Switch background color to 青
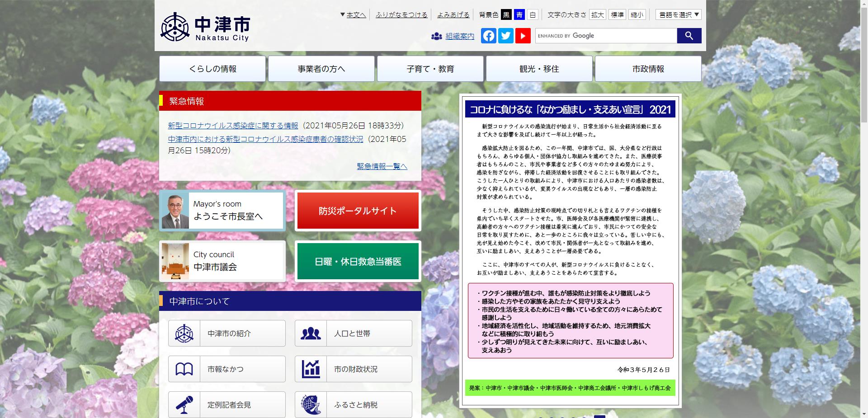 click(519, 14)
